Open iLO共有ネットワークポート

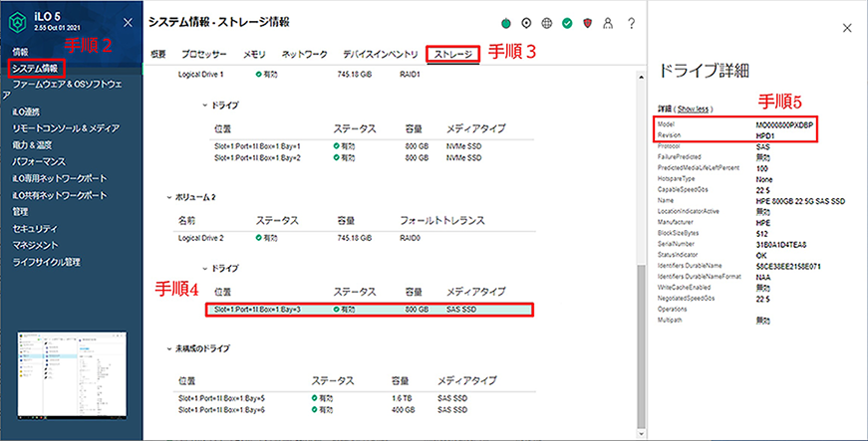tap(60, 195)
